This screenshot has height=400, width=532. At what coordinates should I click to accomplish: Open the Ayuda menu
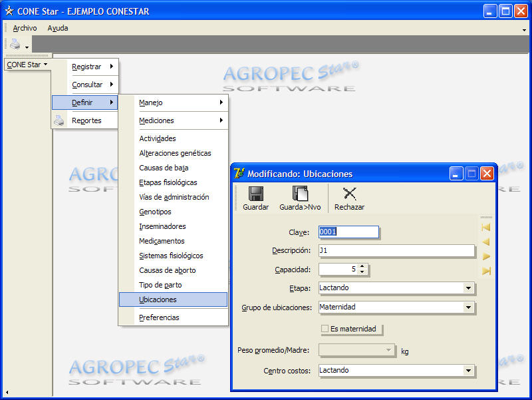click(58, 28)
